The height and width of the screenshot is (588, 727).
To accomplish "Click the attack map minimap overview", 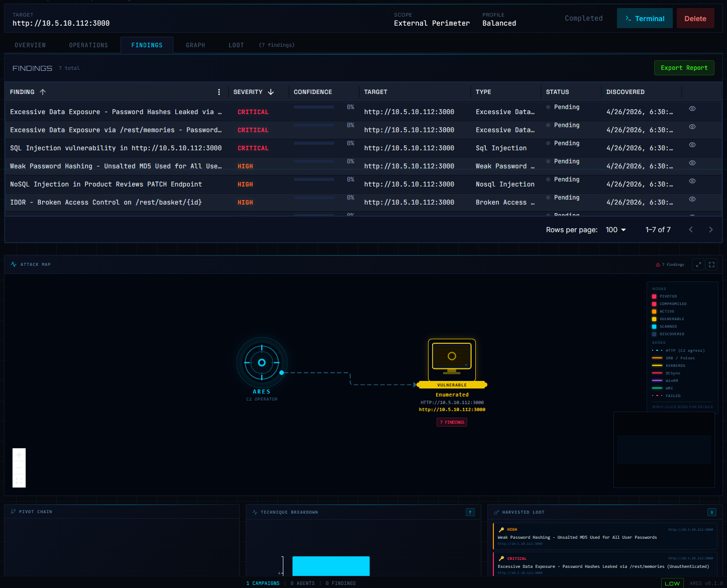I will (664, 450).
